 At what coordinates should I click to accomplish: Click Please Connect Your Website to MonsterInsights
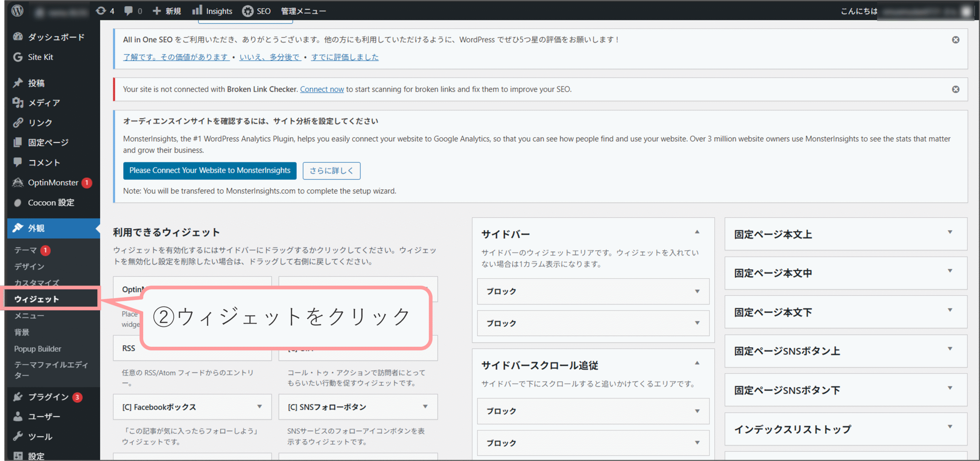[210, 171]
